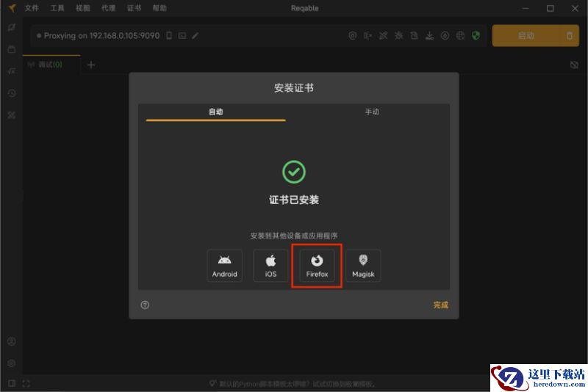Open the 证书 (Certificate) menu
This screenshot has width=588, height=392.
point(134,8)
